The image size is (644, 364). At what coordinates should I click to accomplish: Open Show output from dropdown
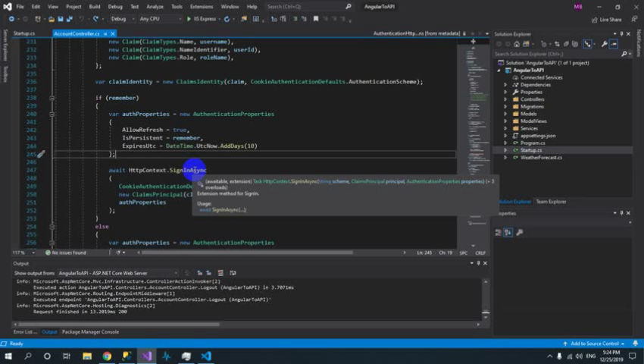tap(118, 273)
